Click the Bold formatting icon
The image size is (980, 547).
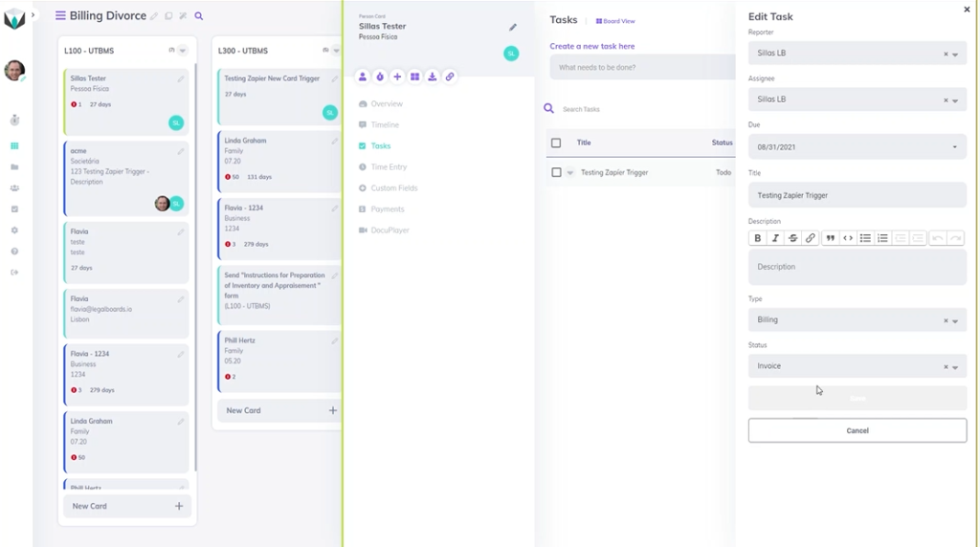(758, 238)
